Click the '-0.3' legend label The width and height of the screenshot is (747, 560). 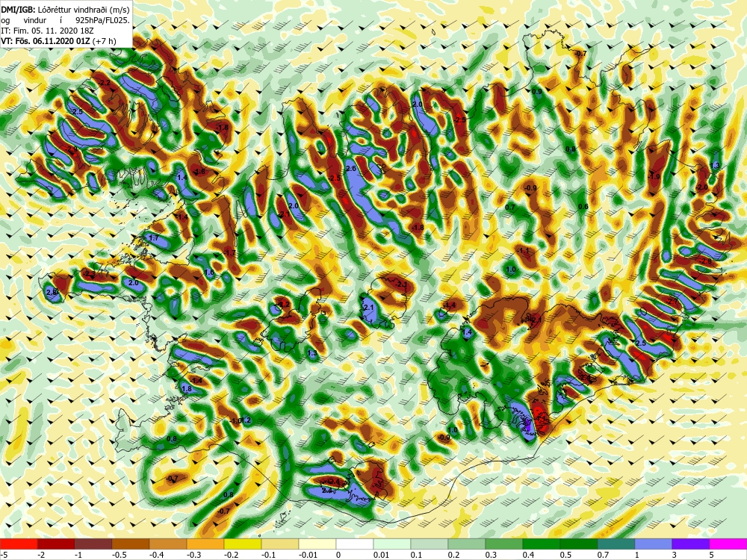click(x=194, y=555)
